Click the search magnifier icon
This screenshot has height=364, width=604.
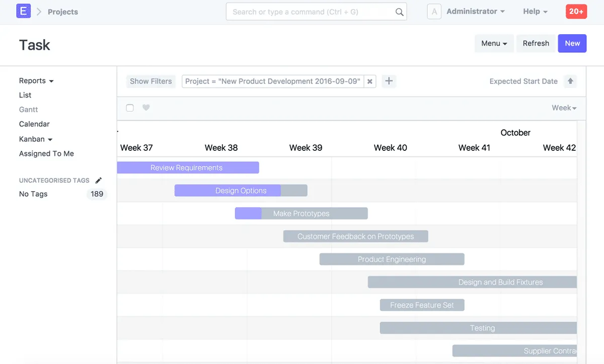399,12
